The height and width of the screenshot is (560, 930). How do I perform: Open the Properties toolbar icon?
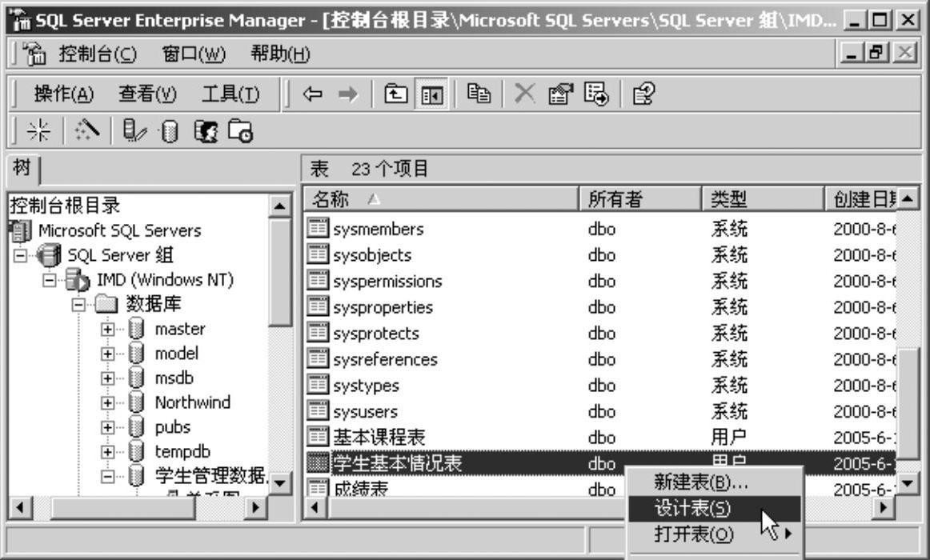click(560, 94)
